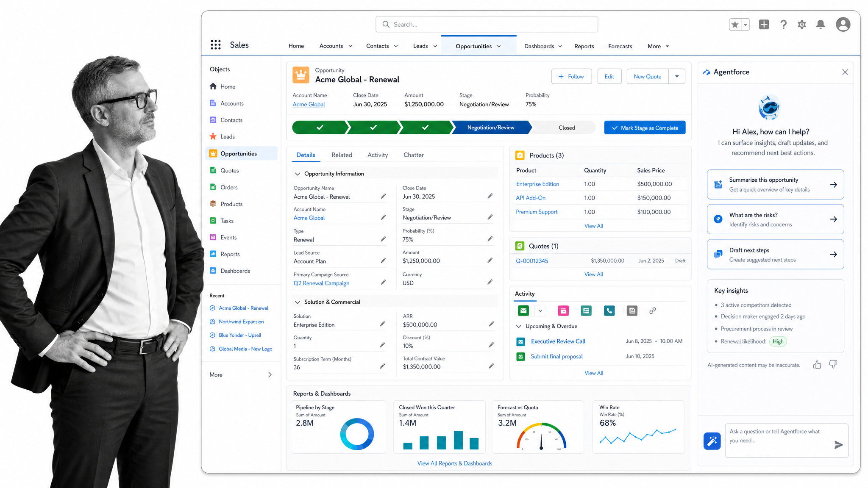The width and height of the screenshot is (868, 488).
Task: Expand the Contacts nav dropdown chevron
Action: pyautogui.click(x=396, y=46)
